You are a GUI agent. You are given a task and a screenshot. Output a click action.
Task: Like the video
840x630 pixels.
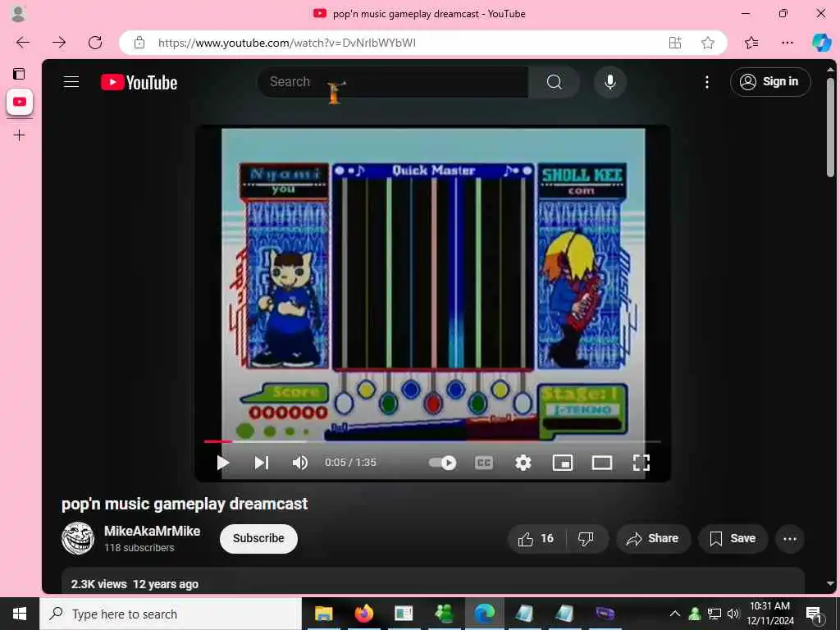click(x=536, y=538)
